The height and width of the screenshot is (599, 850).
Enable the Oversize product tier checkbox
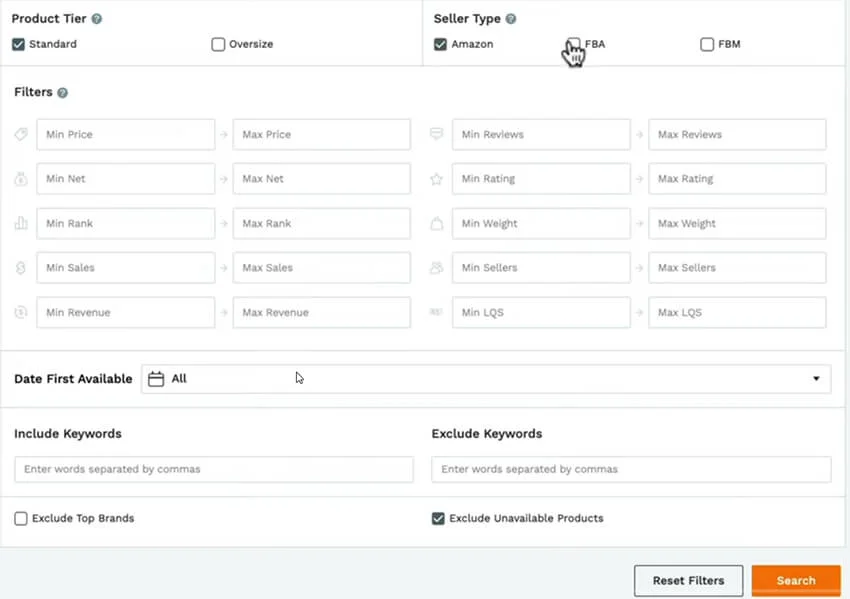click(x=218, y=44)
